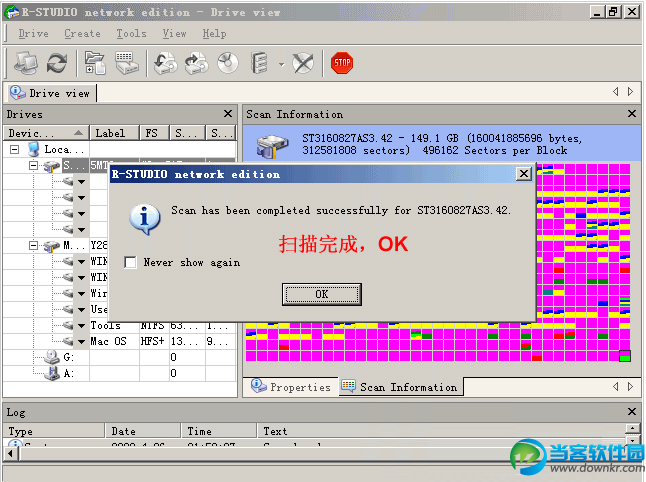Close the Log panel
Viewport: 646px width, 482px height.
[x=632, y=412]
